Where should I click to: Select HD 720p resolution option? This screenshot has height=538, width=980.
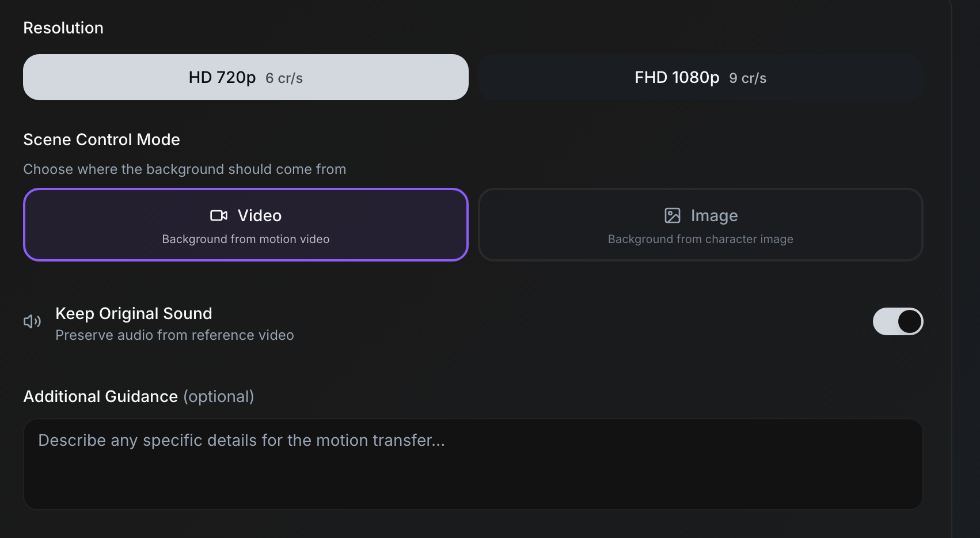[246, 77]
